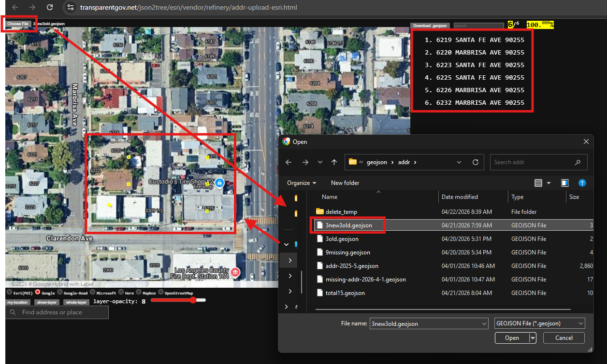The image size is (607, 364).
Task: Select the Esri(POI) basemap radio button
Action: tap(9, 293)
